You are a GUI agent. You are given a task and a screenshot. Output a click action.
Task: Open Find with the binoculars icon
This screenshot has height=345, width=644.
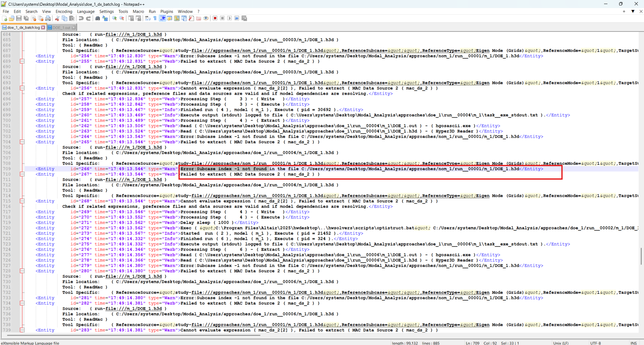tap(97, 18)
